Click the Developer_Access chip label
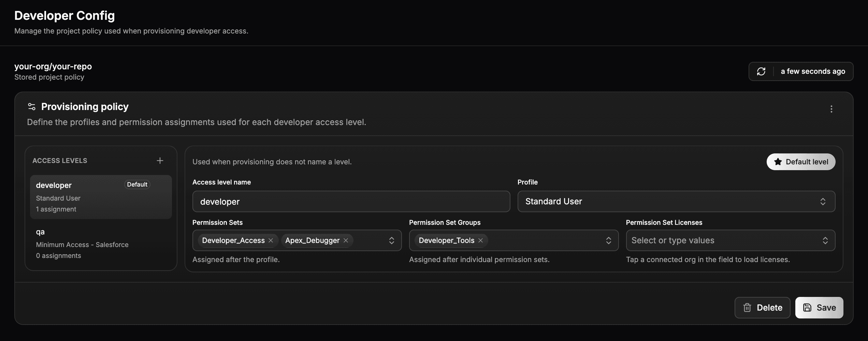Viewport: 868px width, 341px height. point(233,241)
